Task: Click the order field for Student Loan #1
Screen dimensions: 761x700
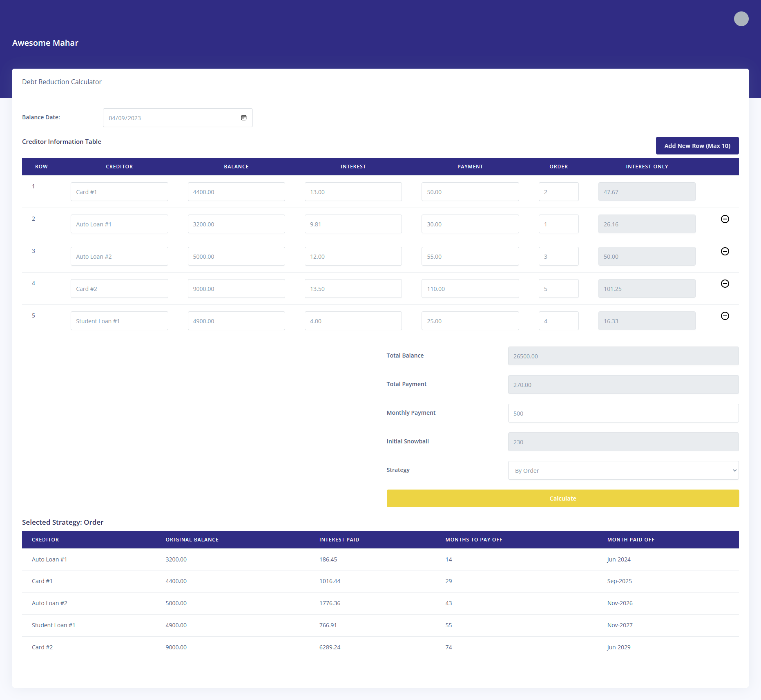Action: click(x=558, y=320)
